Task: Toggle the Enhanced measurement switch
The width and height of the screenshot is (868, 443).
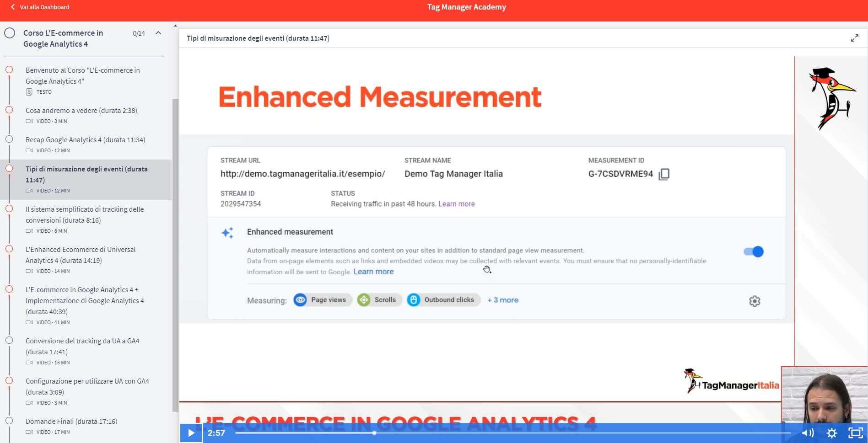Action: pos(754,251)
